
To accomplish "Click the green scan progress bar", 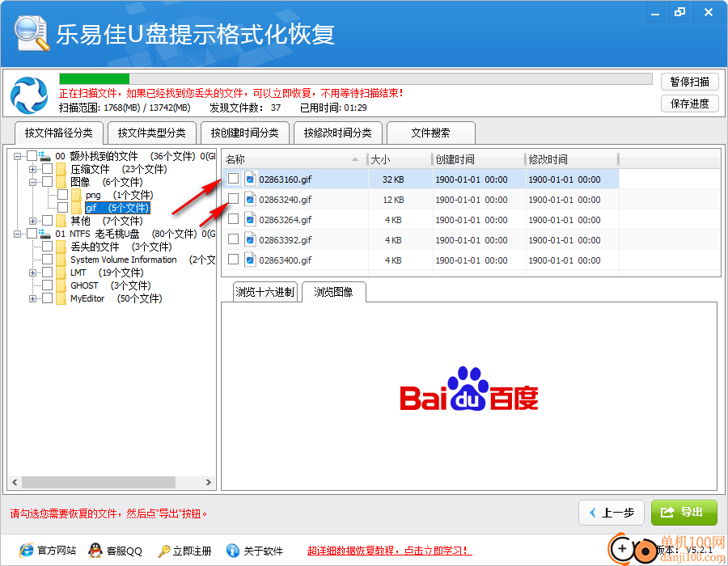I will pos(95,79).
